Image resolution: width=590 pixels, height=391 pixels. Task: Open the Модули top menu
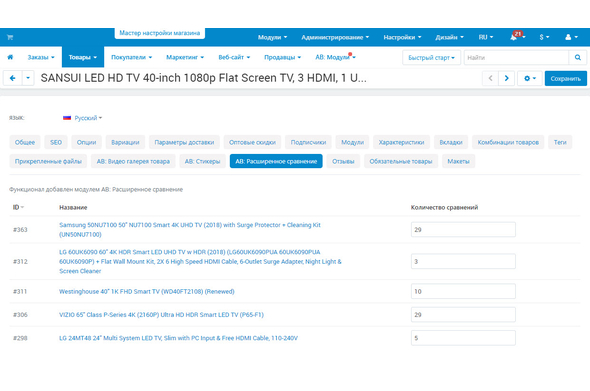coord(272,37)
